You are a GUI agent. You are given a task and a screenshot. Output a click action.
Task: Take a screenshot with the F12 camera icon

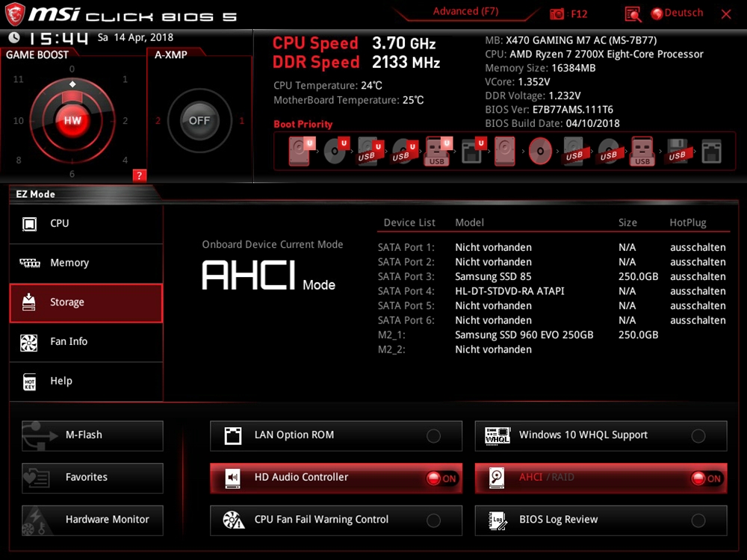point(557,13)
